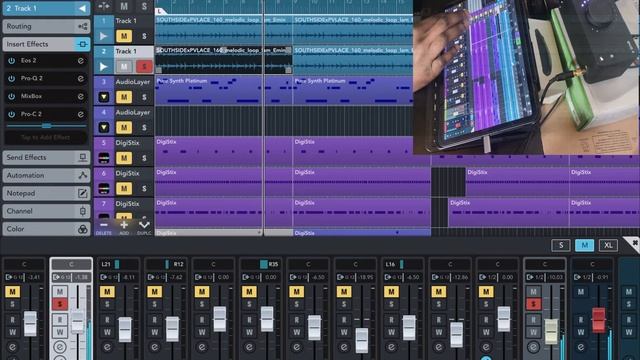Viewport: 640px width, 360px height.
Task: Click the red fader on the -0.91 channel
Action: (598, 320)
